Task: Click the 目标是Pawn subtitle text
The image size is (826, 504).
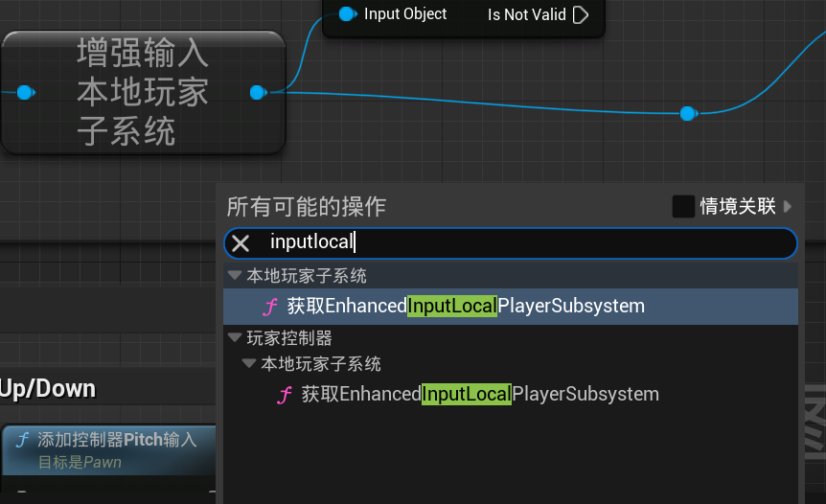Action: (80, 463)
